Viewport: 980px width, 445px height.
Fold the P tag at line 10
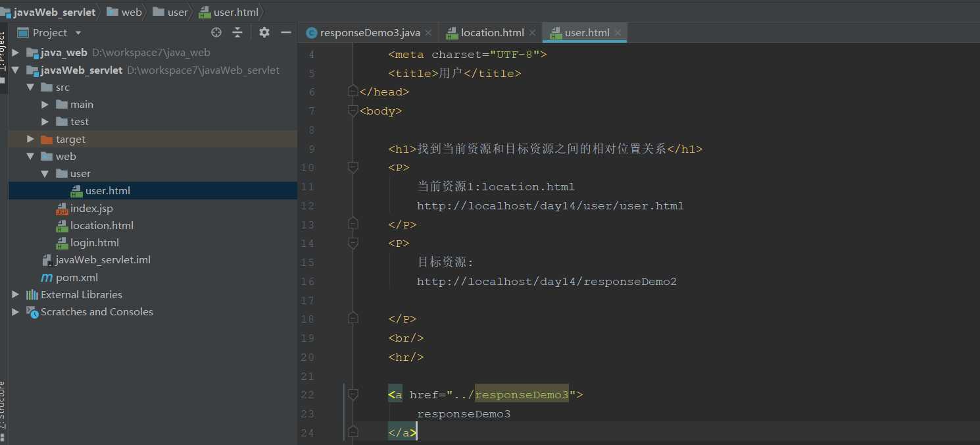pyautogui.click(x=353, y=167)
